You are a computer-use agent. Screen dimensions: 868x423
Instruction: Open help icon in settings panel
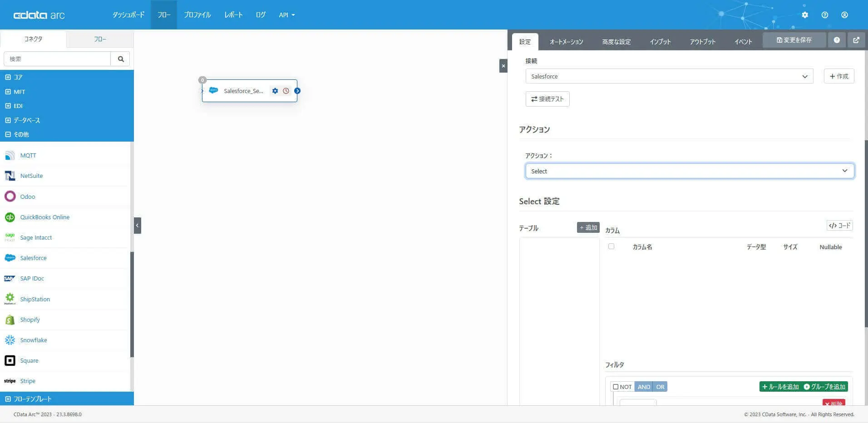[837, 40]
